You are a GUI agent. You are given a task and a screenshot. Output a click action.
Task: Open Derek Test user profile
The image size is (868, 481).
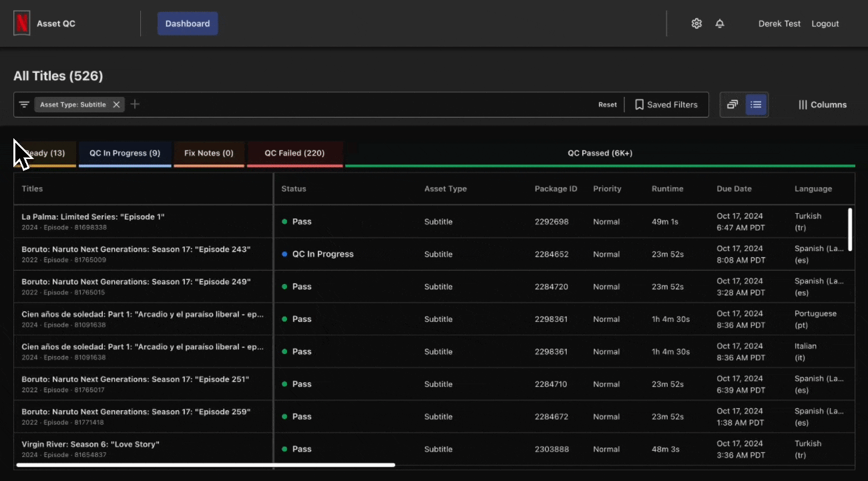pyautogui.click(x=779, y=23)
